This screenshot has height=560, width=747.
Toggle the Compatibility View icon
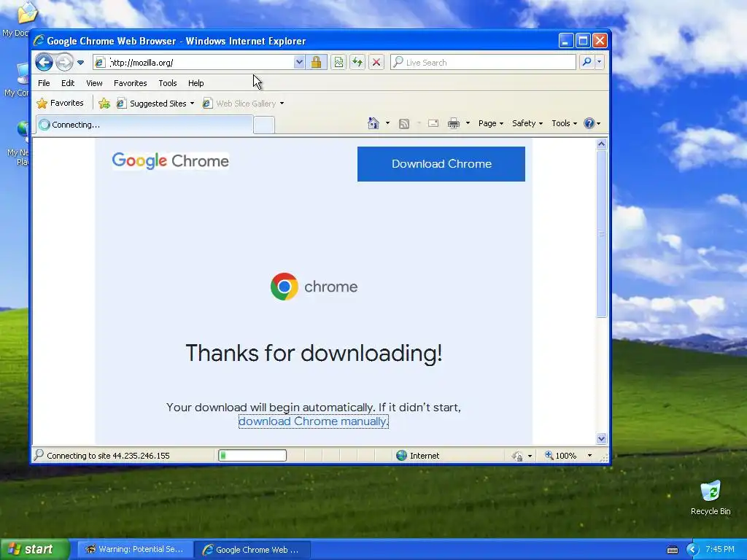click(x=338, y=63)
